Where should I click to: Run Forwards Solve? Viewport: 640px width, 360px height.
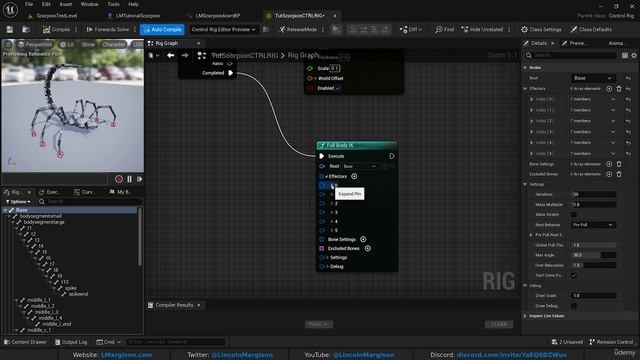108,29
